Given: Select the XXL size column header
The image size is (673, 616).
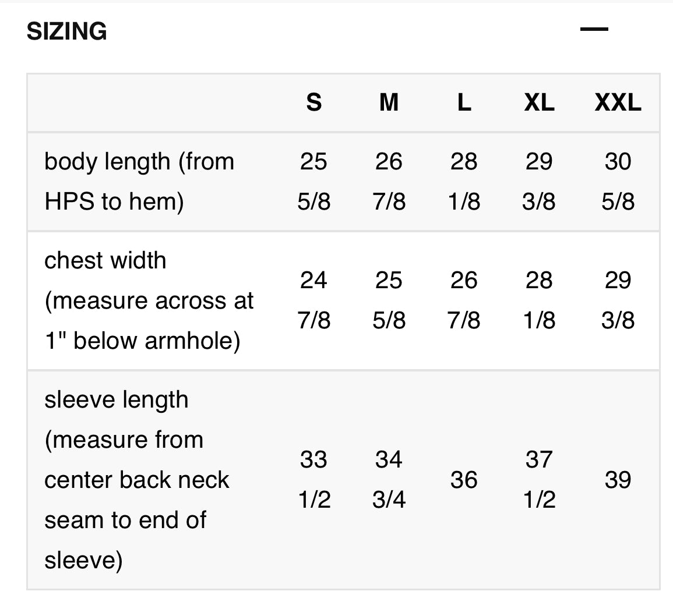Looking at the screenshot, I should coord(618,103).
